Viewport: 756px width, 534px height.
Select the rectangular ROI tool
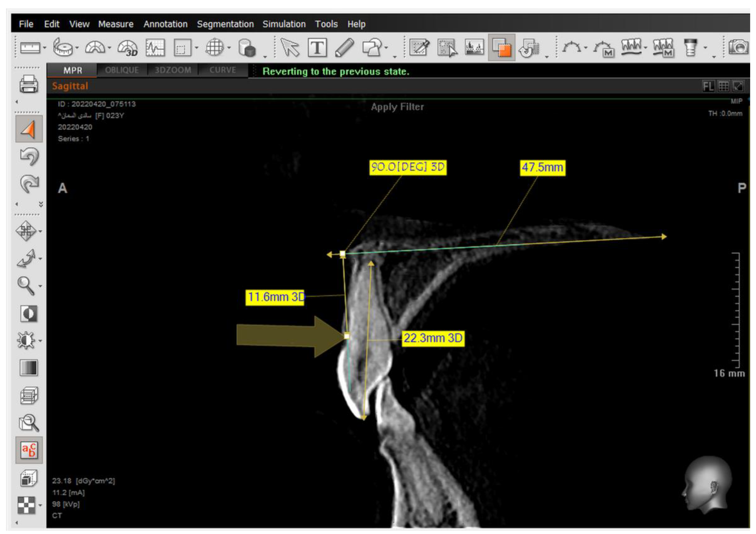(x=182, y=48)
